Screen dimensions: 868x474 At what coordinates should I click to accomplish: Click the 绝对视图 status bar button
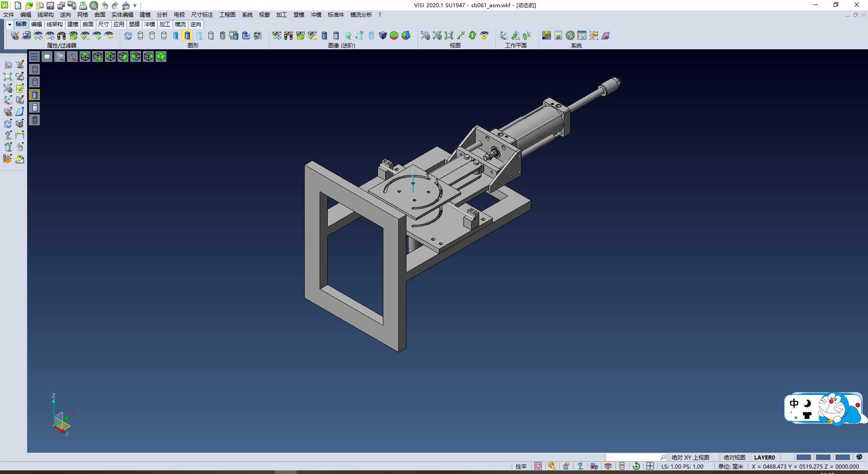pos(734,457)
